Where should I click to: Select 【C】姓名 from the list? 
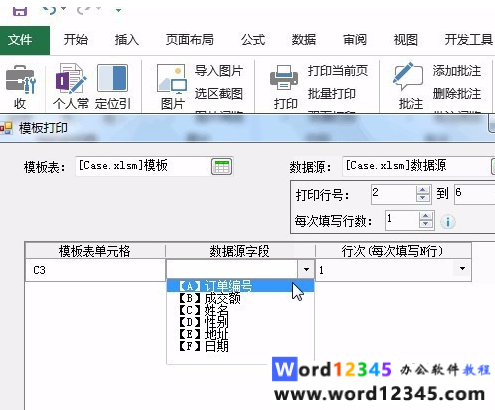pyautogui.click(x=240, y=310)
